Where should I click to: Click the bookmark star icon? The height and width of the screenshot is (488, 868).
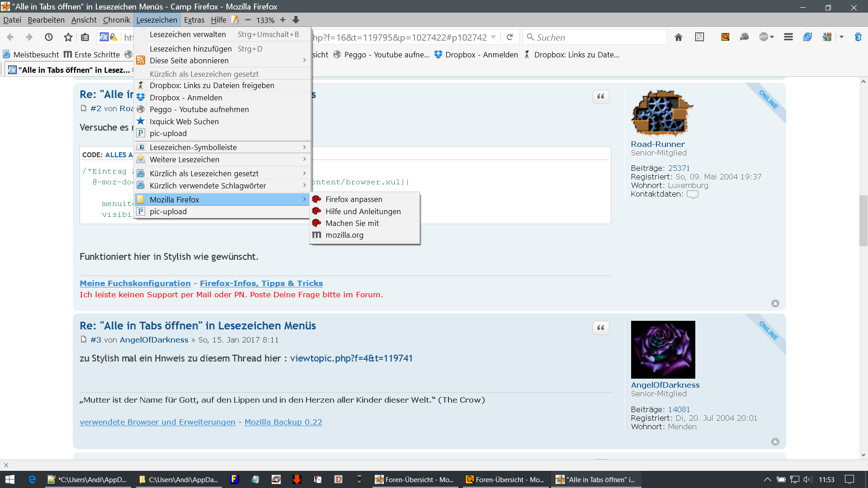[x=68, y=38]
